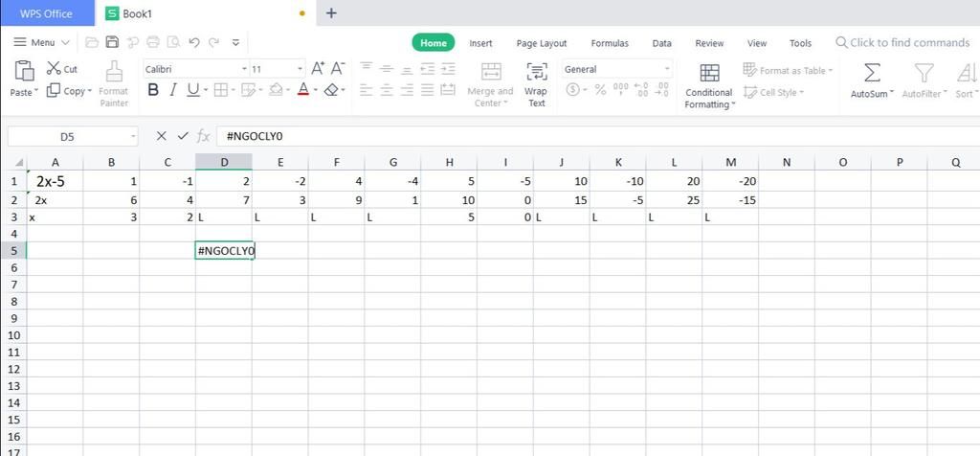Open the WPS Office home tab
Viewport: 980px width, 456px height.
(x=47, y=13)
